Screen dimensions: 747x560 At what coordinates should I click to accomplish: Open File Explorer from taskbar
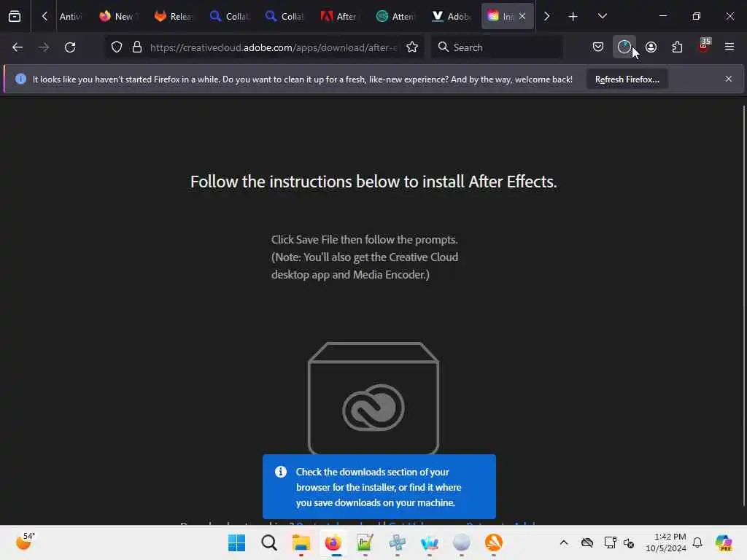click(301, 542)
